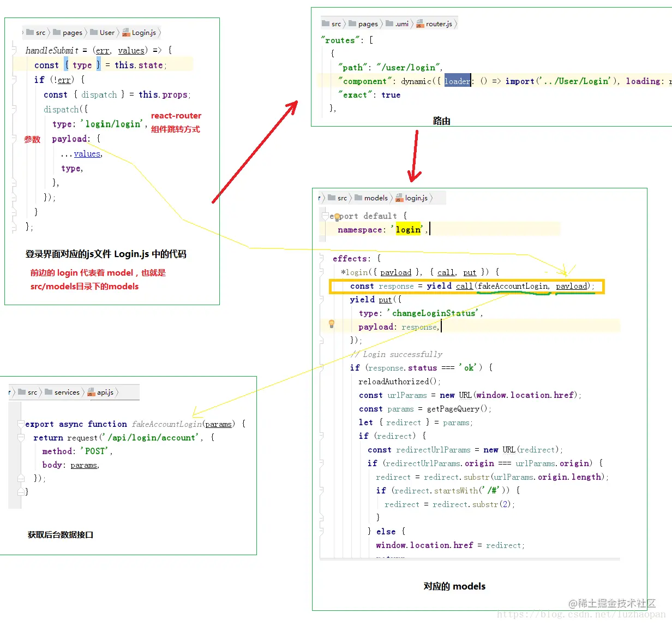Click the reloadAuthorized() call line
672x625 pixels.
point(399,382)
